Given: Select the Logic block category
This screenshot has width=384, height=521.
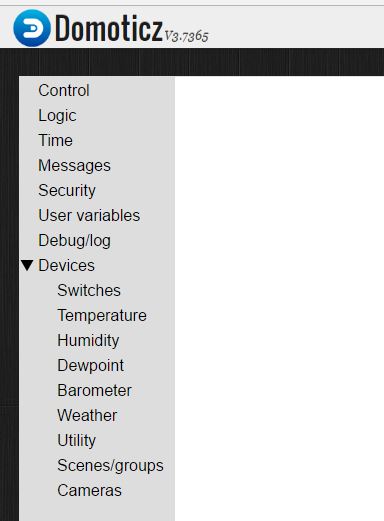Looking at the screenshot, I should (x=57, y=116).
